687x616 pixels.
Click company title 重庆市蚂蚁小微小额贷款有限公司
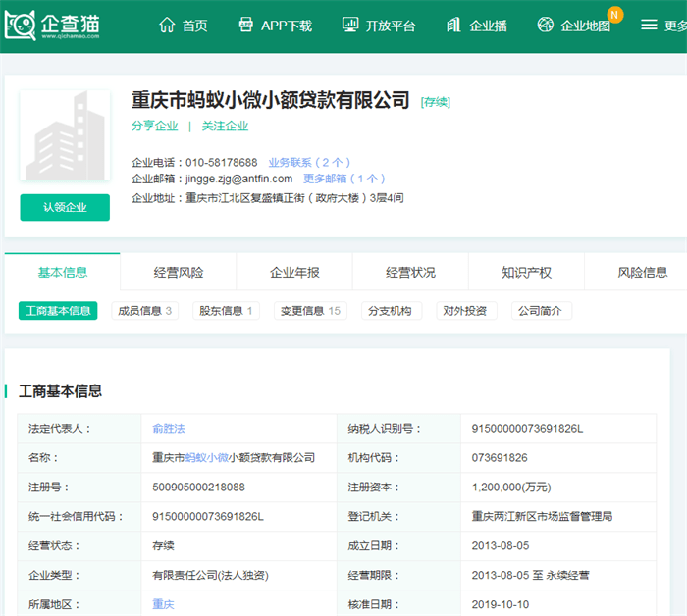(270, 100)
